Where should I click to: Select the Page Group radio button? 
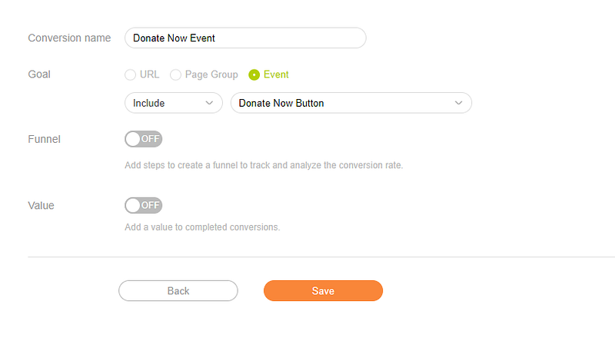coord(175,74)
